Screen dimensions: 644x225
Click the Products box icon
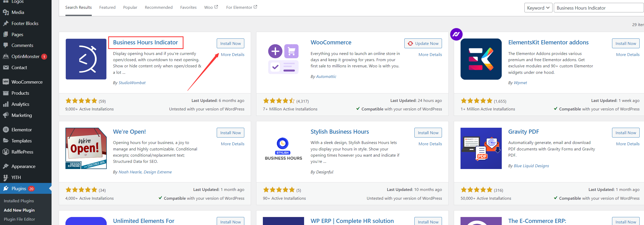tap(6, 93)
